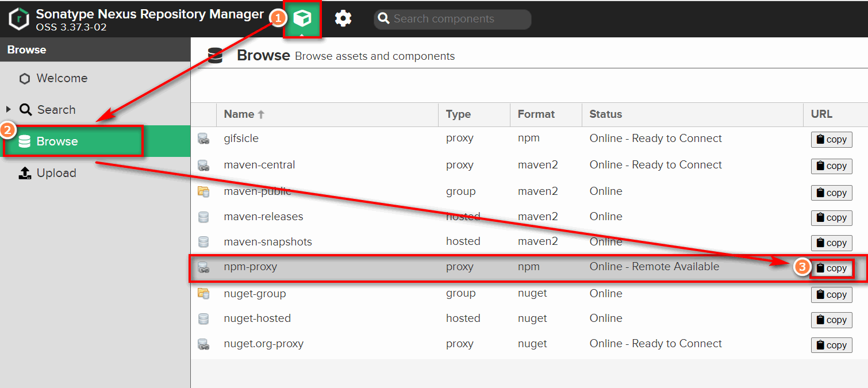Sort by the Type column header
This screenshot has width=868, height=388.
pos(474,114)
